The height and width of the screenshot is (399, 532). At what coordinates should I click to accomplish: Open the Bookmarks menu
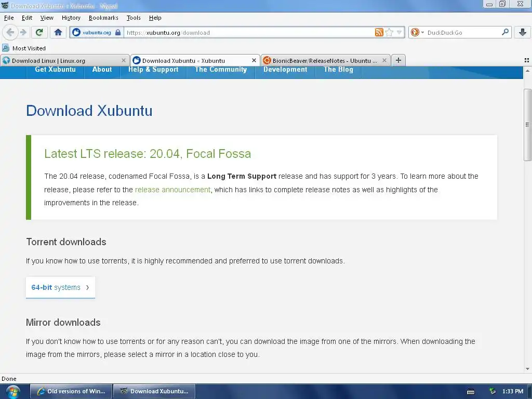(x=103, y=18)
